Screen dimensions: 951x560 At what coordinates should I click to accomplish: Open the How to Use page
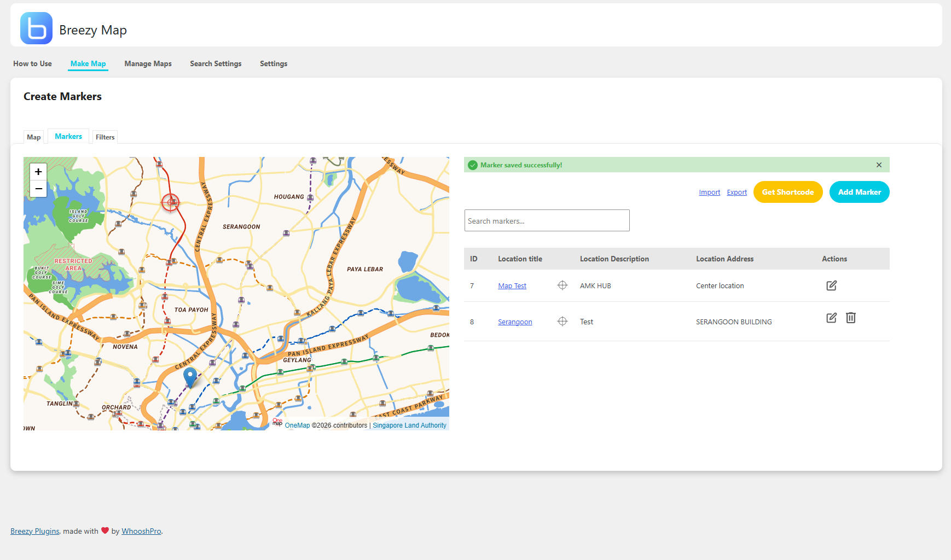point(32,63)
